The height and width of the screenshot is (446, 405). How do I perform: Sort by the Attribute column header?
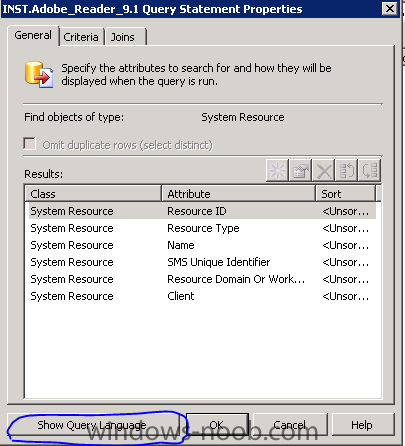tap(239, 194)
